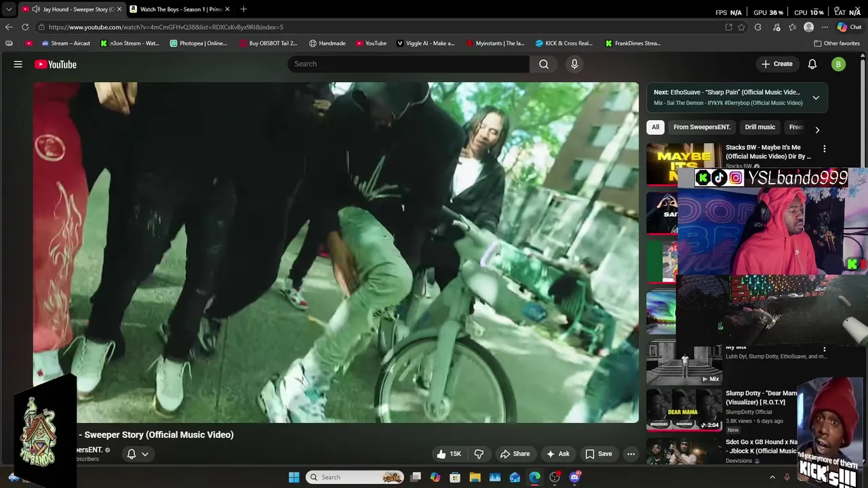This screenshot has height=488, width=868.
Task: Toggle the channel notification bell dropdown
Action: click(x=138, y=454)
